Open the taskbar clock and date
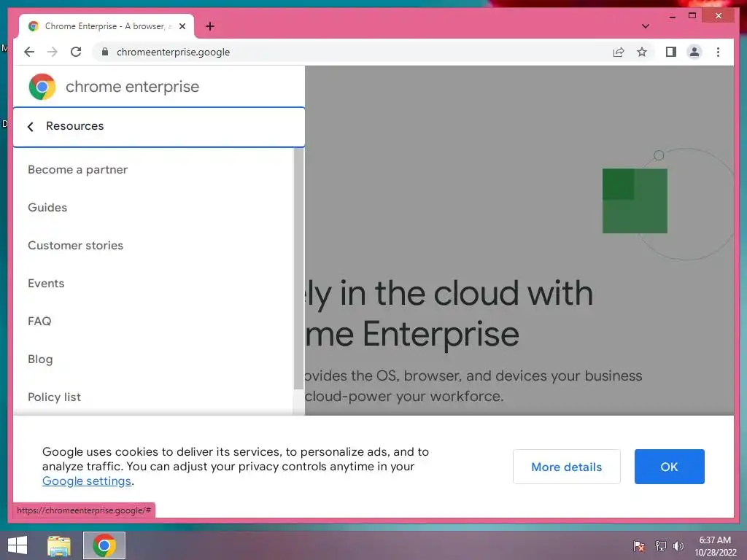The height and width of the screenshot is (560, 747). 715,545
